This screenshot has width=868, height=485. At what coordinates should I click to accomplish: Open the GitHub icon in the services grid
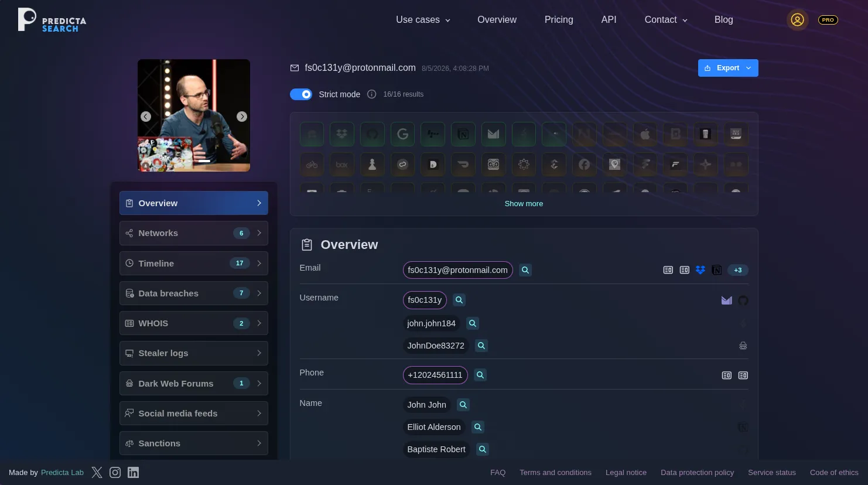coord(373,134)
